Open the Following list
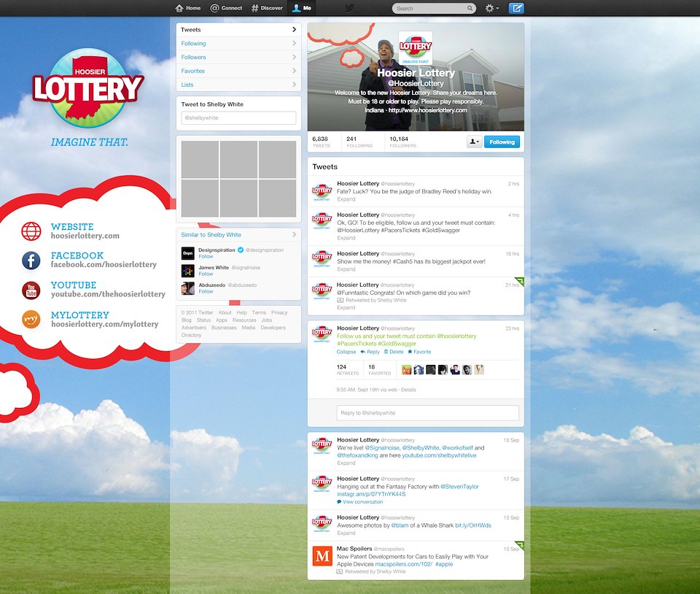The width and height of the screenshot is (700, 594). point(238,43)
